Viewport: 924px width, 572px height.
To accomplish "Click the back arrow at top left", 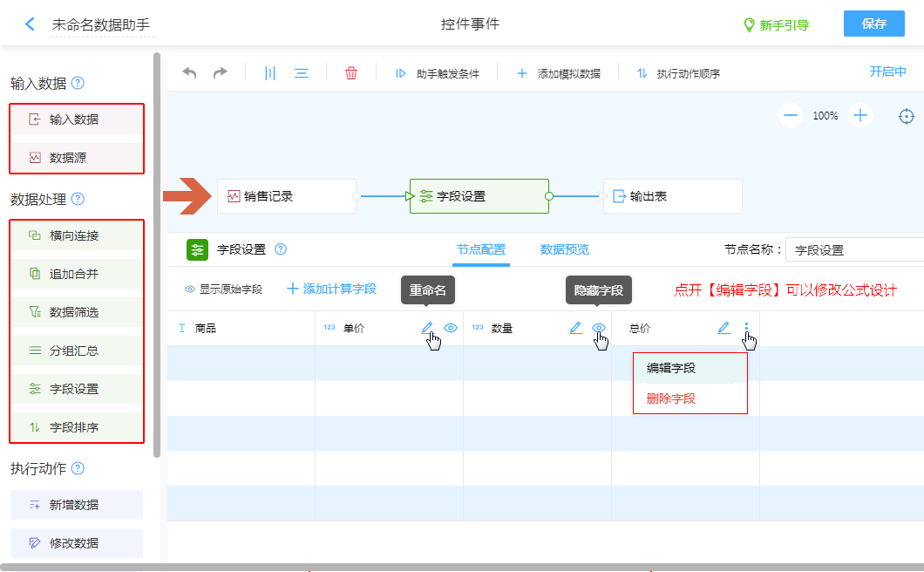I will pyautogui.click(x=30, y=24).
